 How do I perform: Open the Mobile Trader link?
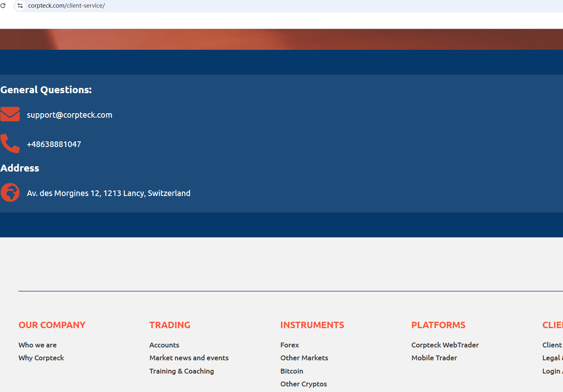[x=434, y=358]
